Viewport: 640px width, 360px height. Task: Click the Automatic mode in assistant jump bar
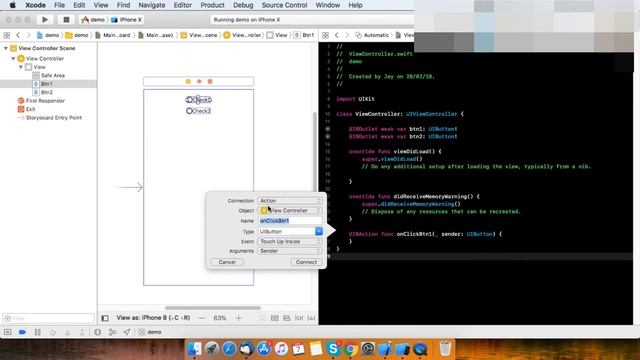point(372,35)
